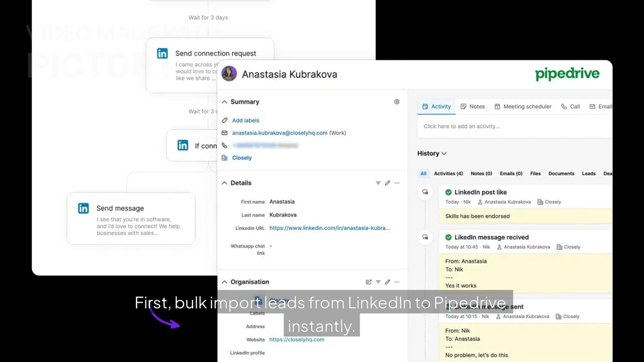Open the LinkedIn post like activity title

coord(480,192)
